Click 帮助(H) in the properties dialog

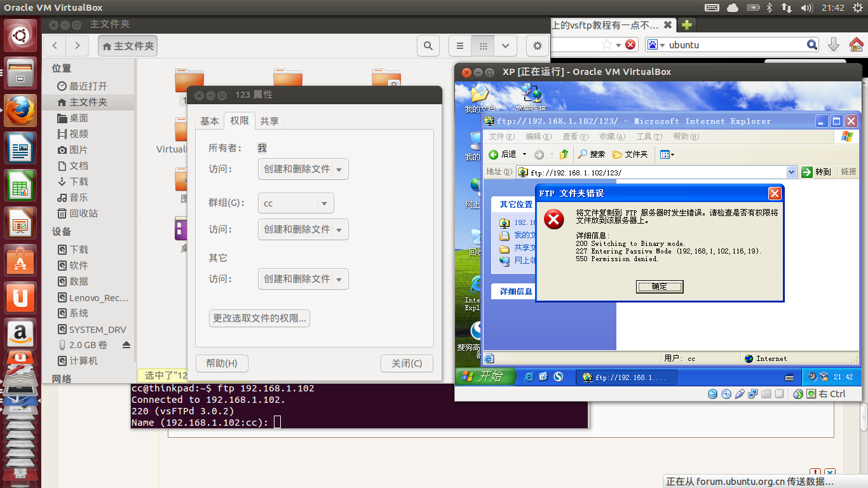(222, 363)
